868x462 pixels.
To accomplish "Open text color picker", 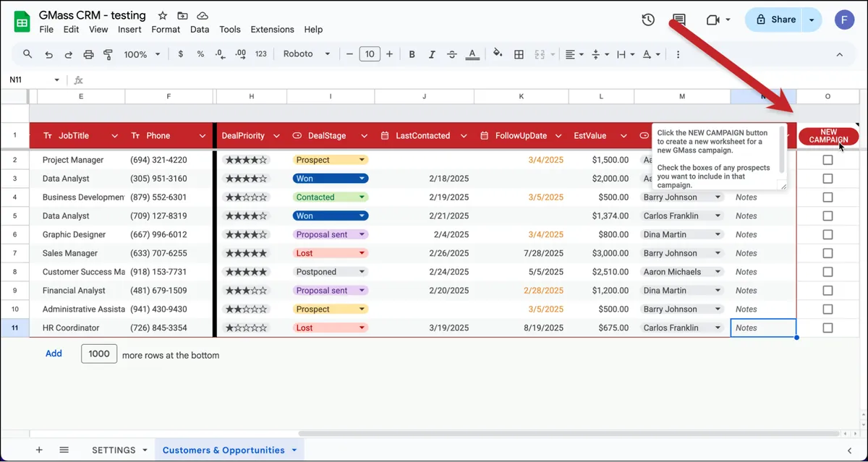I will click(472, 54).
